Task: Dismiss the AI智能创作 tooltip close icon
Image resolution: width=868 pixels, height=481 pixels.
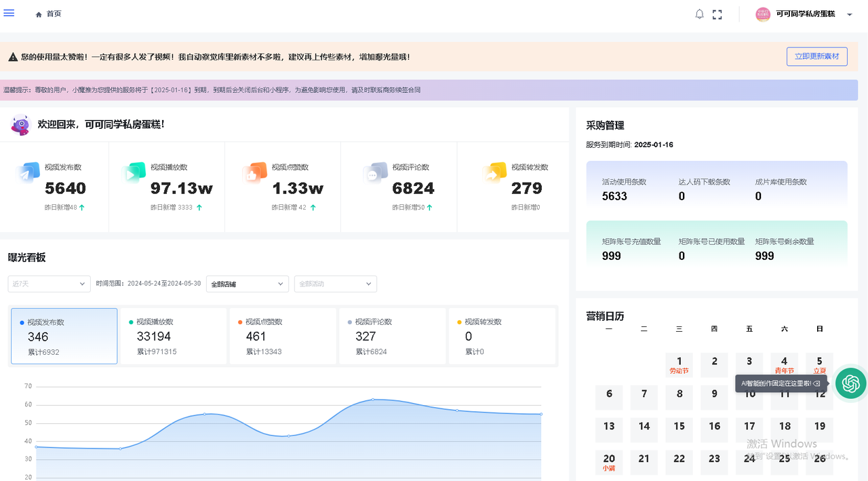Action: pos(816,384)
